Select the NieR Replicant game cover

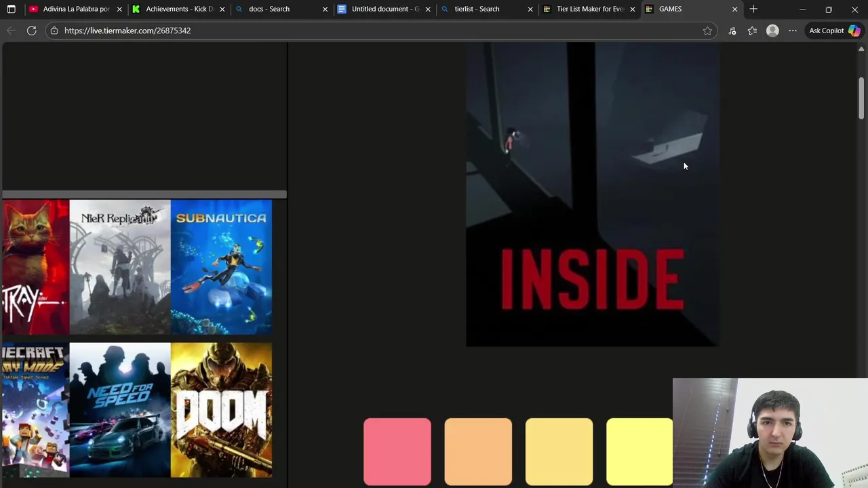pos(120,267)
